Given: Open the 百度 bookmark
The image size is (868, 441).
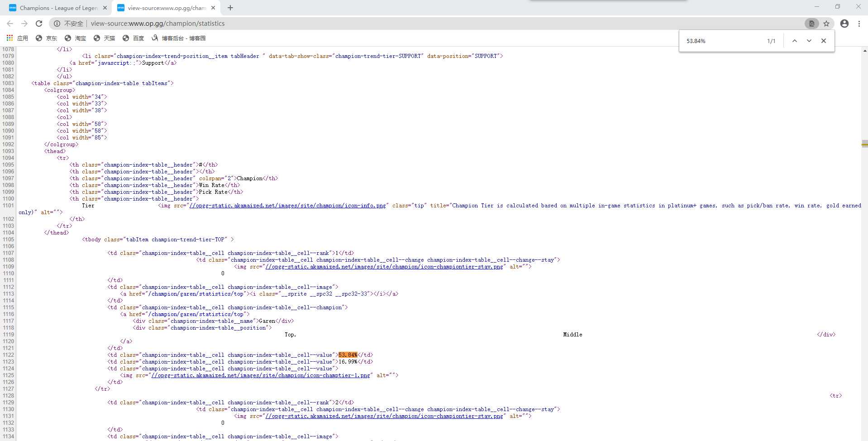Looking at the screenshot, I should 133,38.
